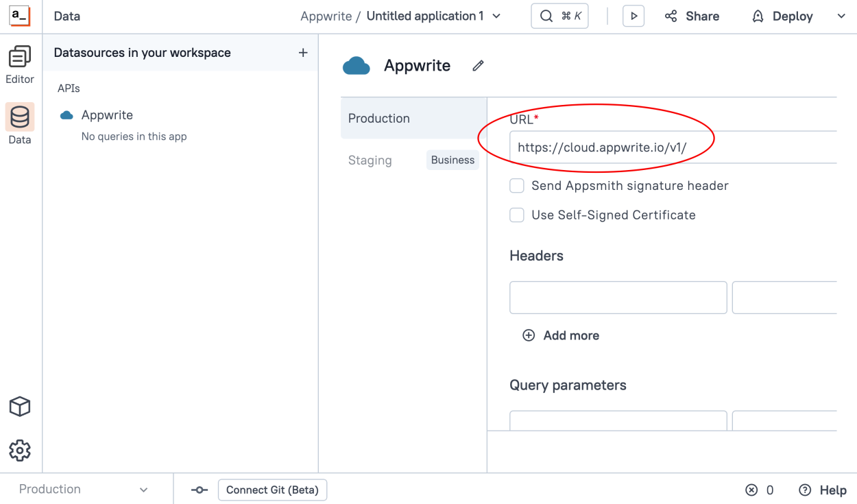Edit the Appwrite datasource name via pencil icon

coord(477,65)
